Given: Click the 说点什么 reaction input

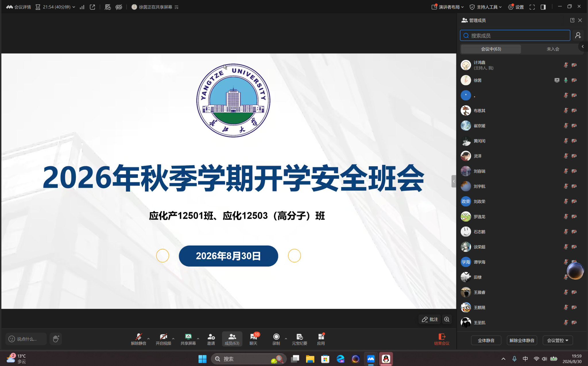Looking at the screenshot, I should 26,339.
